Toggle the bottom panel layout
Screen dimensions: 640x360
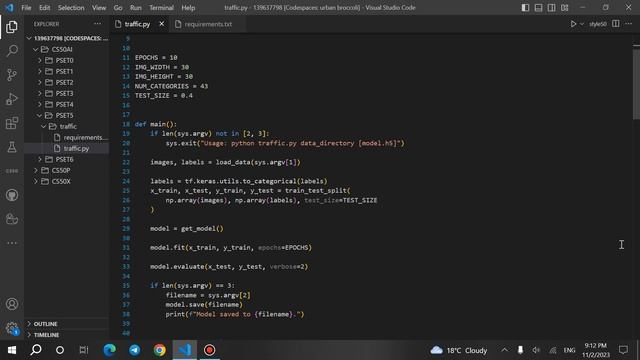pos(538,8)
